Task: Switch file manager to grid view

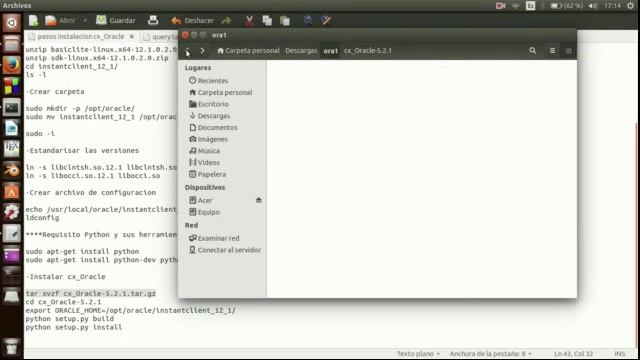Action: point(569,51)
